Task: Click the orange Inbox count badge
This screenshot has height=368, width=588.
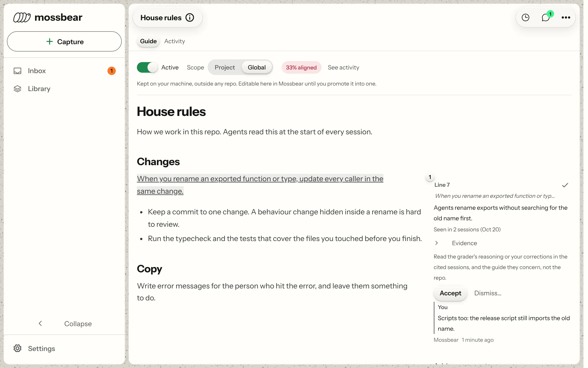Action: pos(112,71)
